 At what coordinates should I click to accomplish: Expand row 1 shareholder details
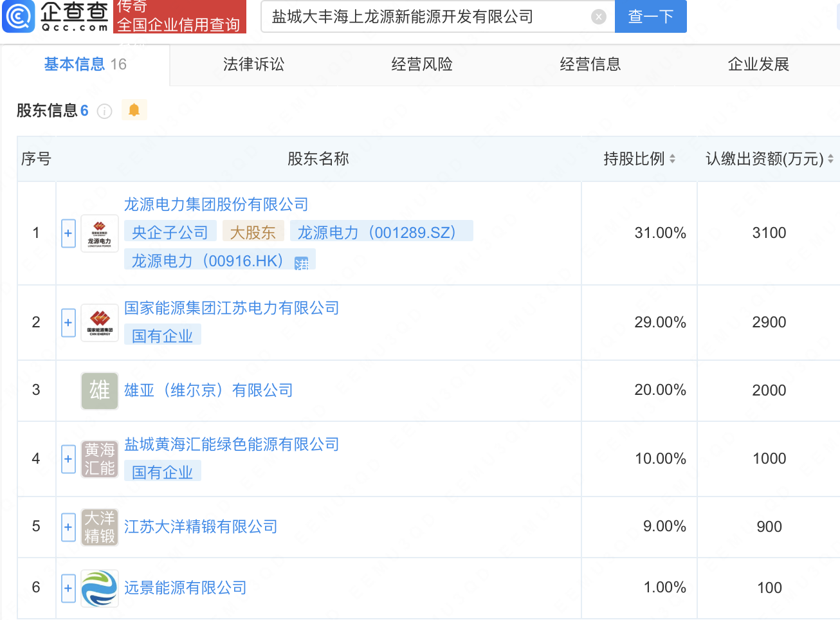pos(68,233)
